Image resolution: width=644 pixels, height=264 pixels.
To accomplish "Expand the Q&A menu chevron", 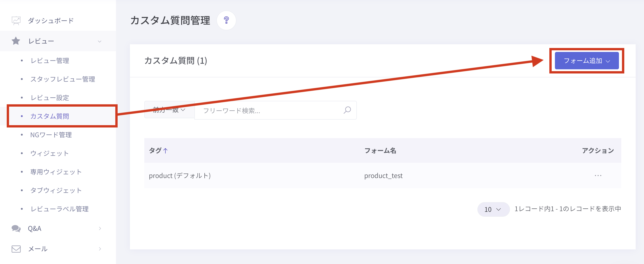I will (x=100, y=228).
